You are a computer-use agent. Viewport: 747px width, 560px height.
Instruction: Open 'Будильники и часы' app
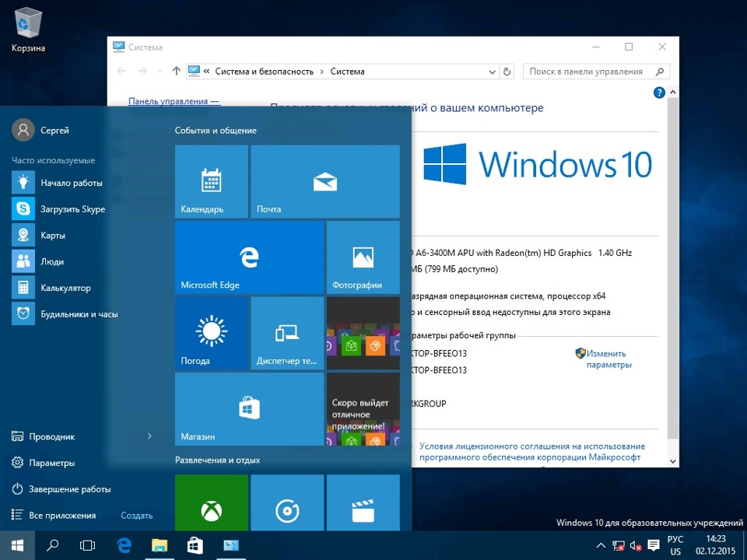(x=81, y=313)
